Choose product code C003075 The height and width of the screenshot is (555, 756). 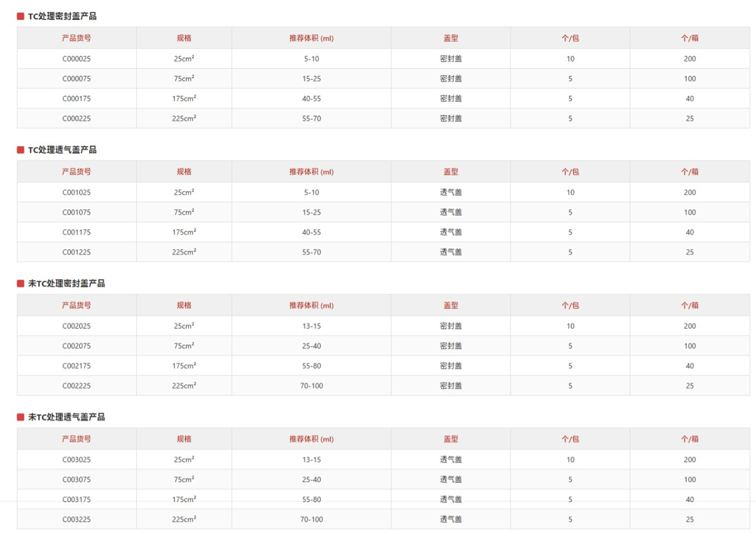click(x=77, y=479)
